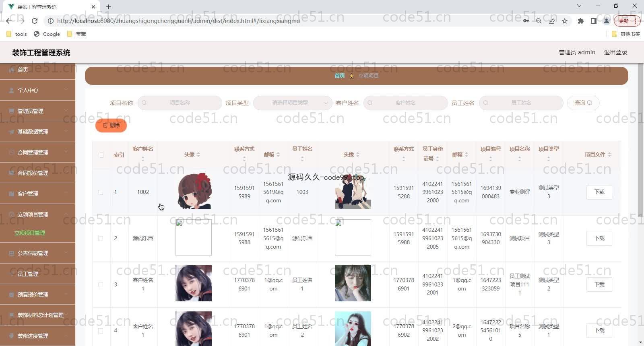Open a new browser tab with the plus icon

tap(109, 7)
